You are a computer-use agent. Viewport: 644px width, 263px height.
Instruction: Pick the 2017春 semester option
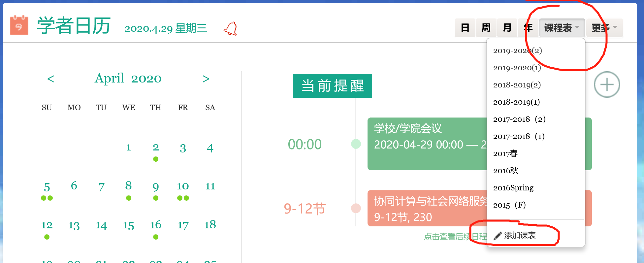tap(505, 153)
